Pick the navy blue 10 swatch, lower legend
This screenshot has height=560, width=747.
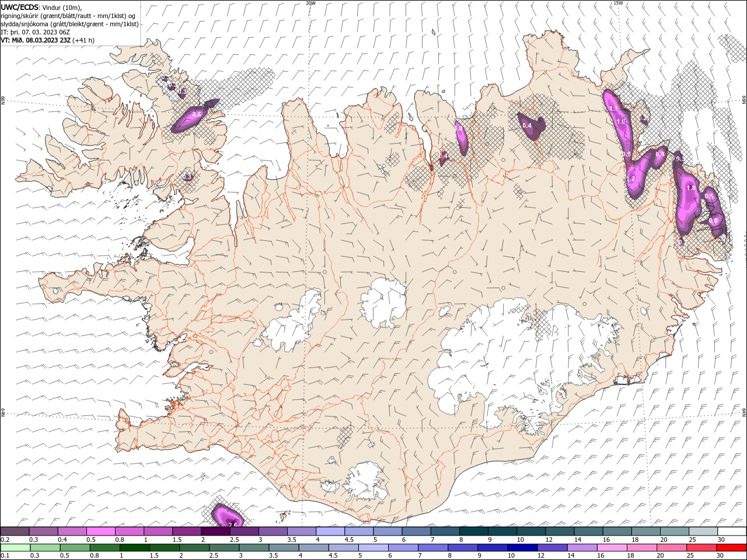point(522,548)
